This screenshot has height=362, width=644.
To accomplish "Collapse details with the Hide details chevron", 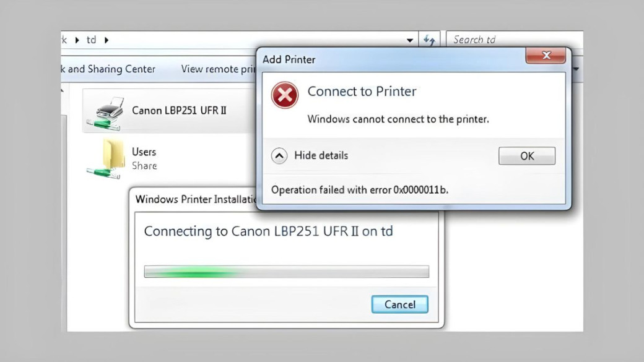I will pos(279,155).
